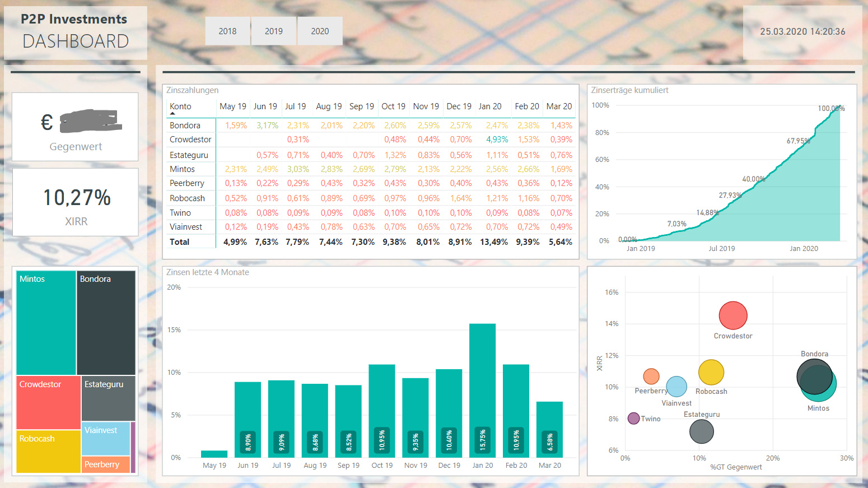Sort table by the Konto column header
This screenshot has height=488, width=868.
click(180, 106)
